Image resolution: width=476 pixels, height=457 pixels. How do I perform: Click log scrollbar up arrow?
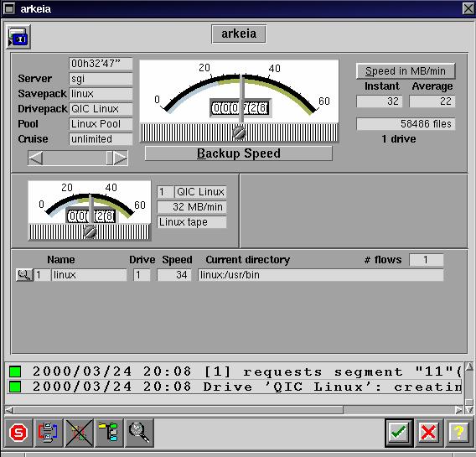469,366
